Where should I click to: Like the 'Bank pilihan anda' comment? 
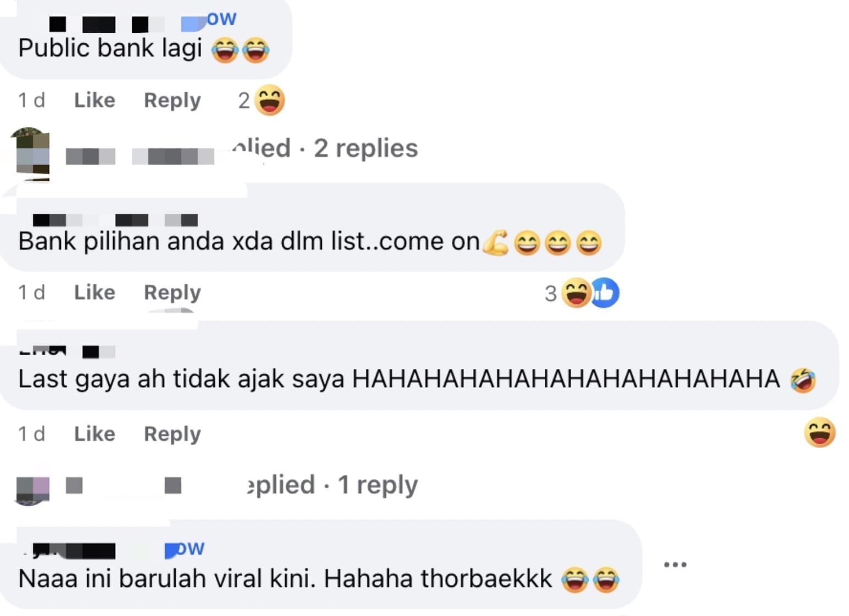pos(94,293)
